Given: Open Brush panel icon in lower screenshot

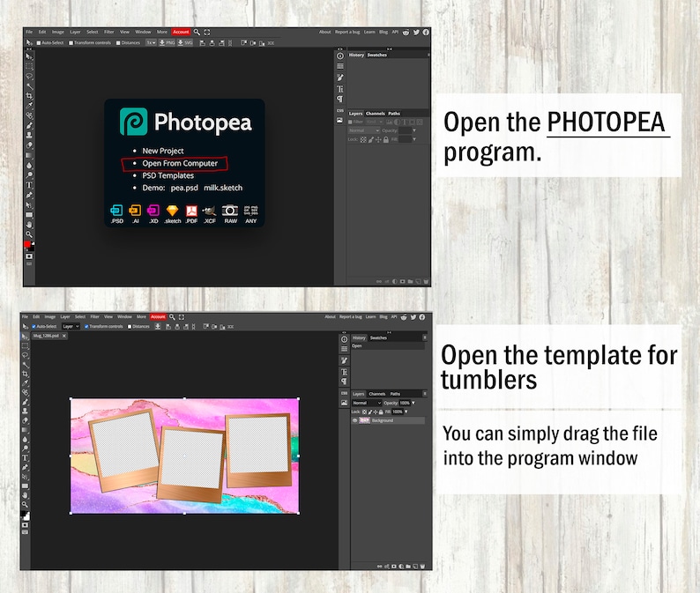Looking at the screenshot, I should click(344, 360).
